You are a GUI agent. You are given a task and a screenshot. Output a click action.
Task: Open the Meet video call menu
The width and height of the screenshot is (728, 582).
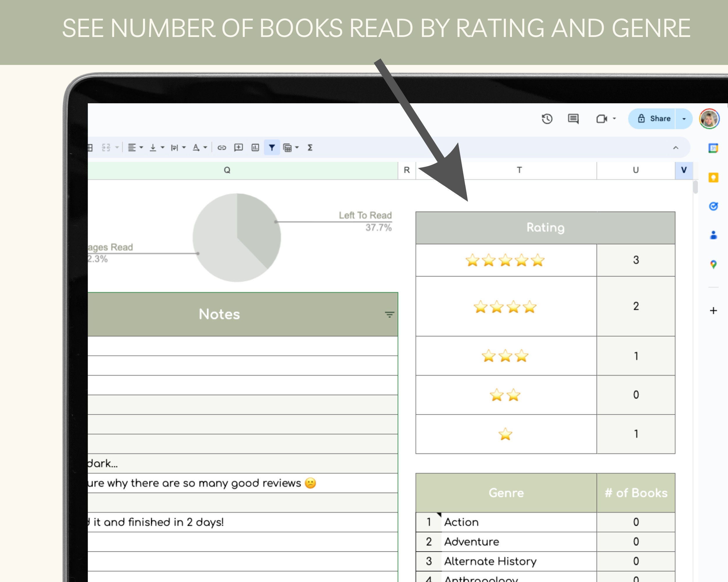point(614,119)
